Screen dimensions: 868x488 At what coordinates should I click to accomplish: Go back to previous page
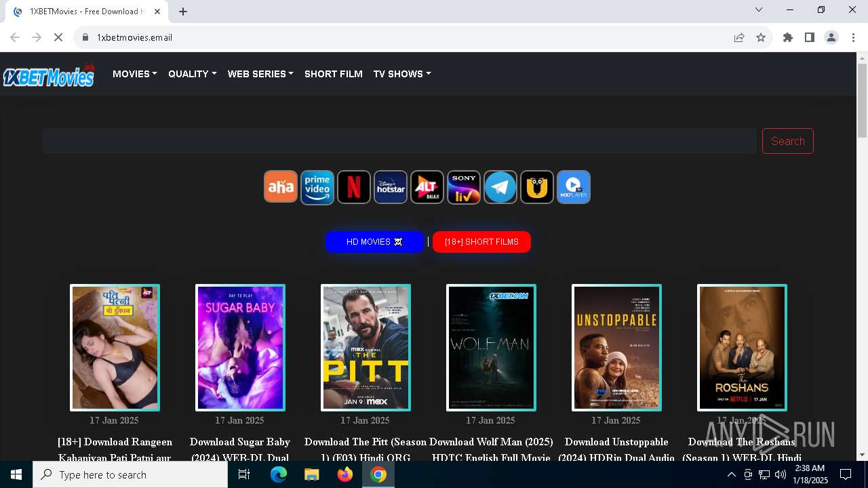coord(15,37)
